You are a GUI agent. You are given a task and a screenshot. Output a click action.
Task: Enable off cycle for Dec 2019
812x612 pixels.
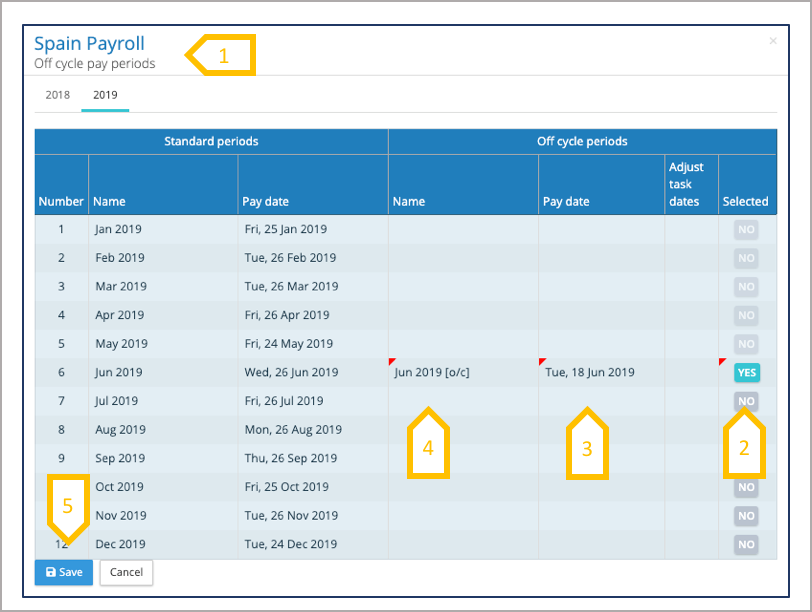pyautogui.click(x=746, y=545)
